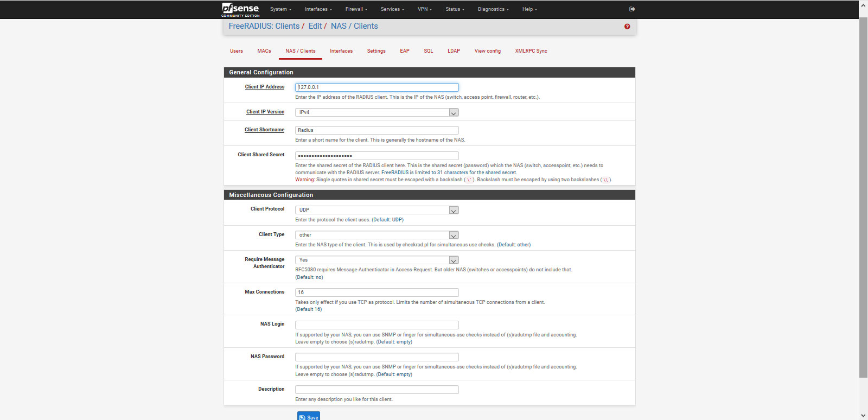The width and height of the screenshot is (868, 420).
Task: Focus the NAS Password field
Action: [377, 357]
